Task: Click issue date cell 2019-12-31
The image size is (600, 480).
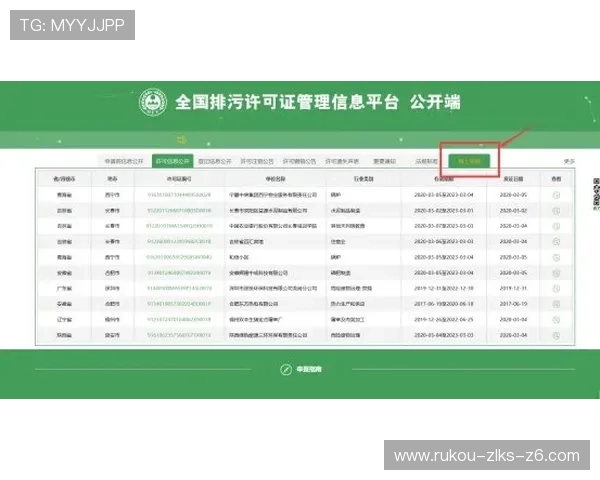Action: (x=513, y=288)
